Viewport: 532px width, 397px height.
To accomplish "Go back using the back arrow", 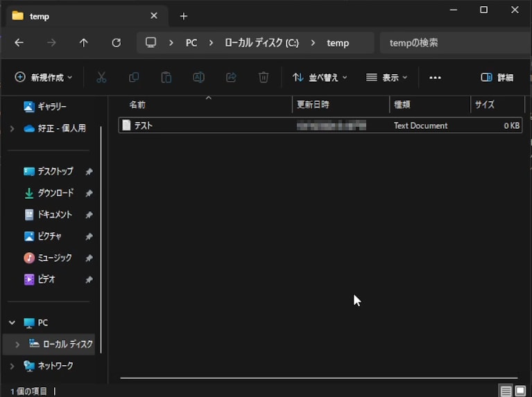I will 19,43.
